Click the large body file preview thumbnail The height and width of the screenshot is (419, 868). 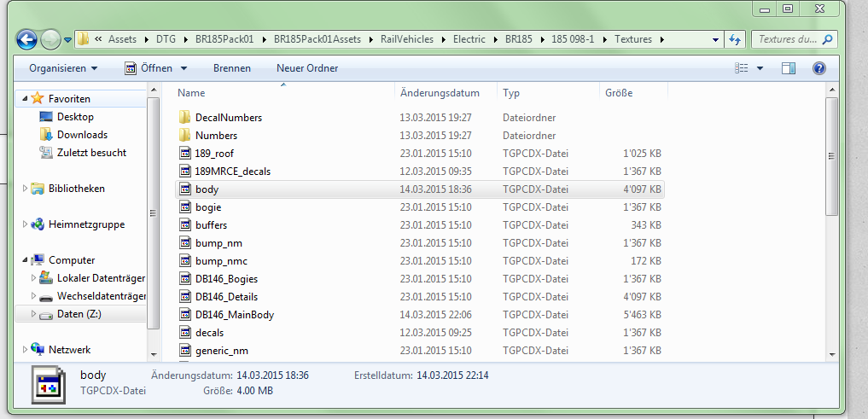click(x=48, y=383)
